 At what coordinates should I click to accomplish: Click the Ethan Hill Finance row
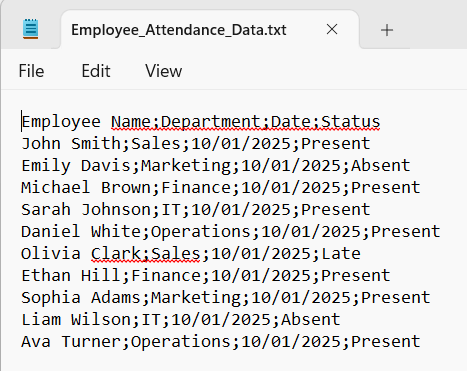(206, 276)
